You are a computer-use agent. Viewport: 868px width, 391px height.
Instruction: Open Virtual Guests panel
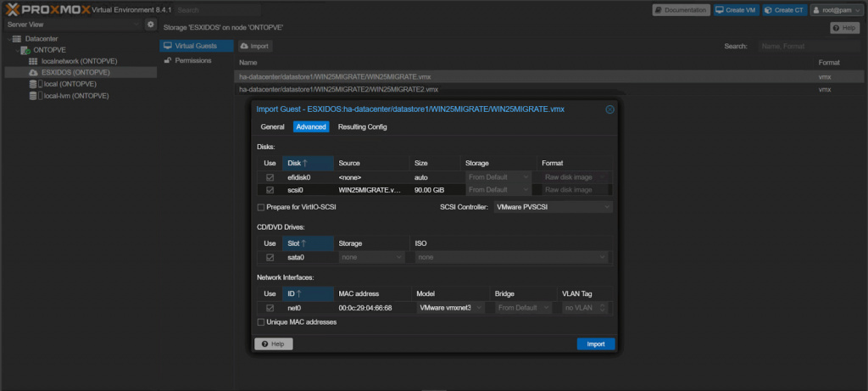click(196, 46)
